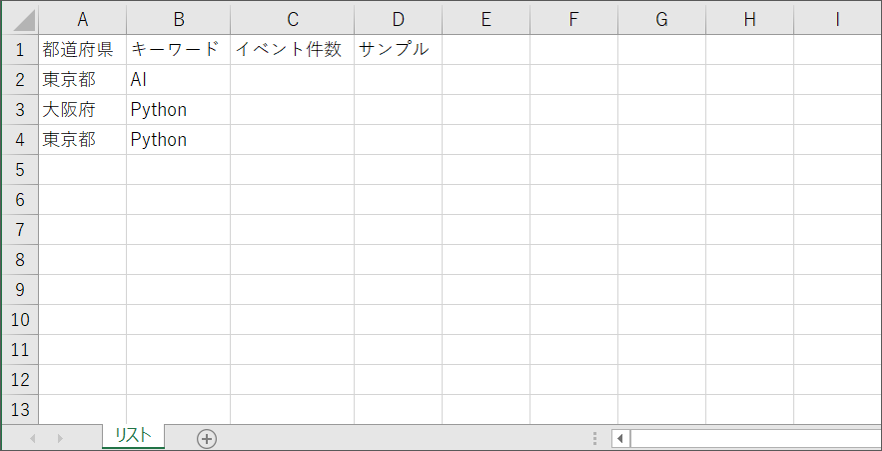Open the リスト sheet tab
The width and height of the screenshot is (882, 451).
point(133,435)
